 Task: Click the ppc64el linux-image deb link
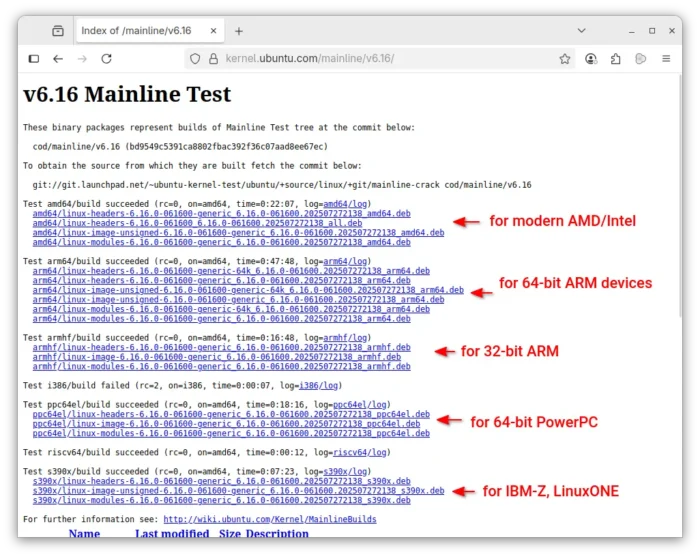tap(231, 424)
